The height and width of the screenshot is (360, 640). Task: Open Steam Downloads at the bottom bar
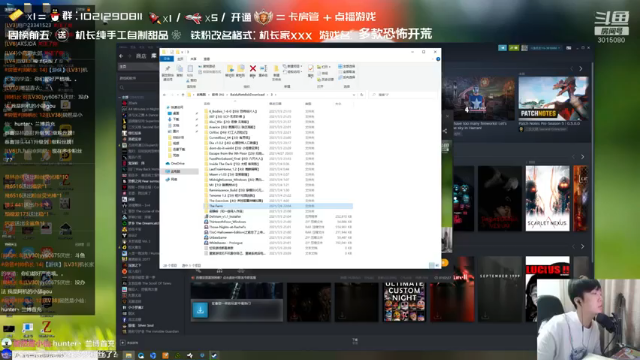[355, 341]
